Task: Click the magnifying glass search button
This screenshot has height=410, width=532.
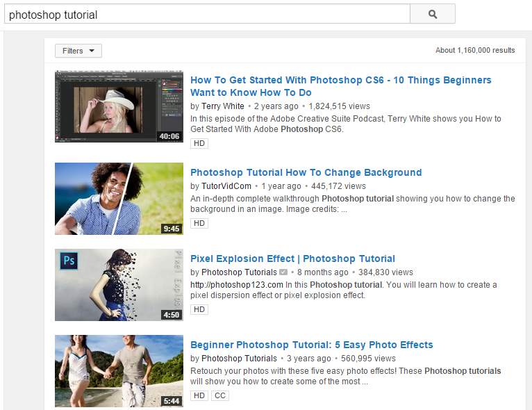Action: click(432, 14)
